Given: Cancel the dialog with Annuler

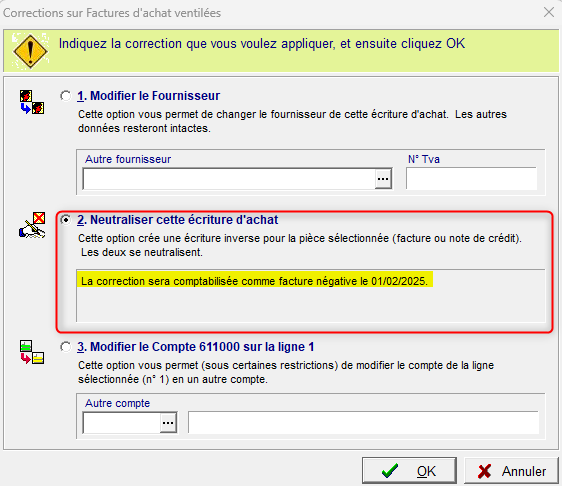Looking at the screenshot, I should click(x=511, y=471).
